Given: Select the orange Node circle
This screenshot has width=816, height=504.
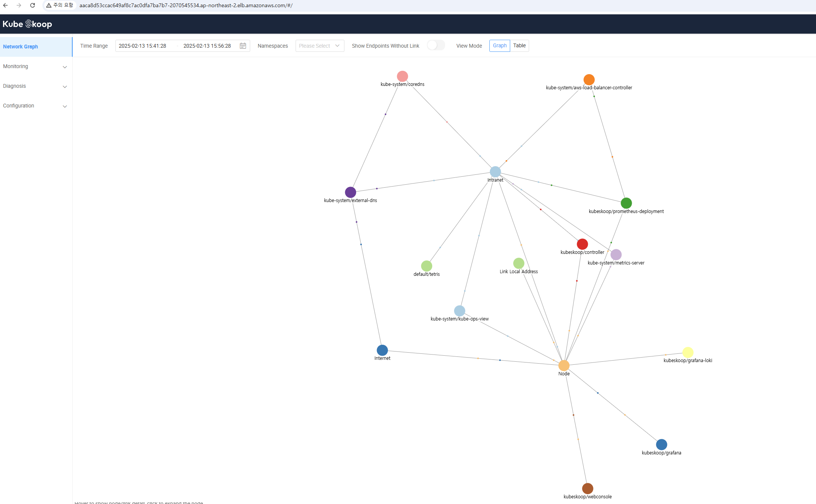Looking at the screenshot, I should [564, 366].
